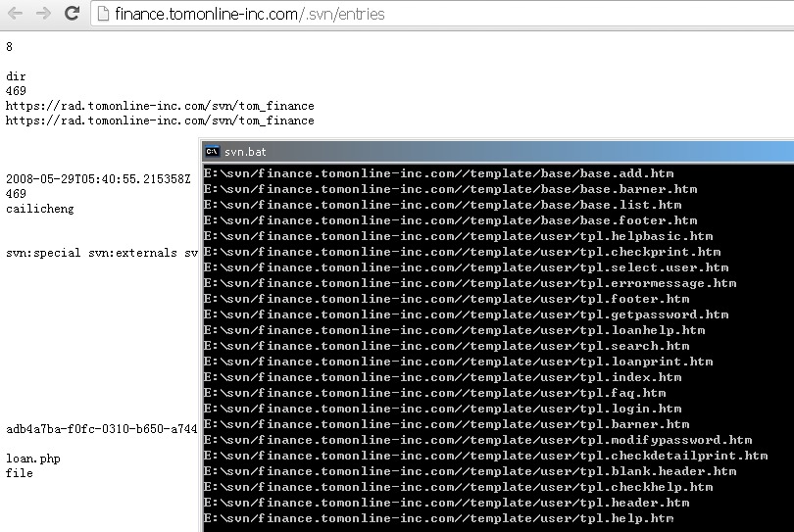The image size is (794, 532).
Task: Click console line tpl.loanprint.htm
Action: pyautogui.click(x=459, y=362)
